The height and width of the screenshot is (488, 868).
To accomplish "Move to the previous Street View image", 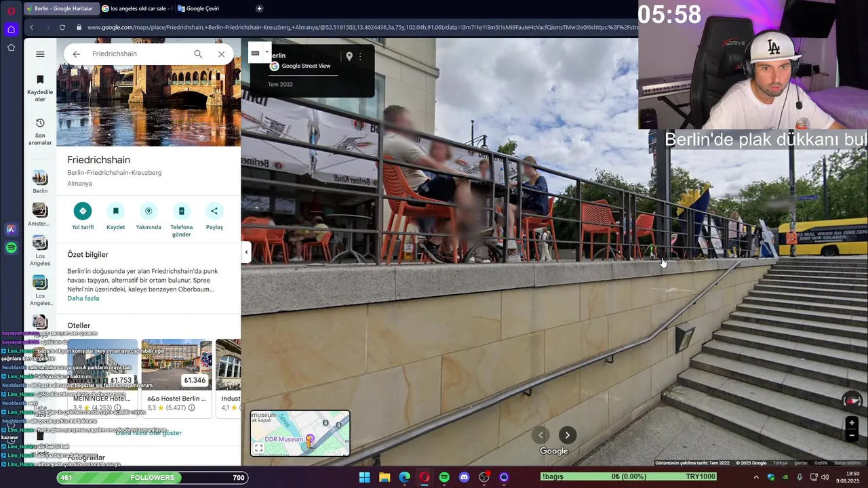I will [x=540, y=435].
